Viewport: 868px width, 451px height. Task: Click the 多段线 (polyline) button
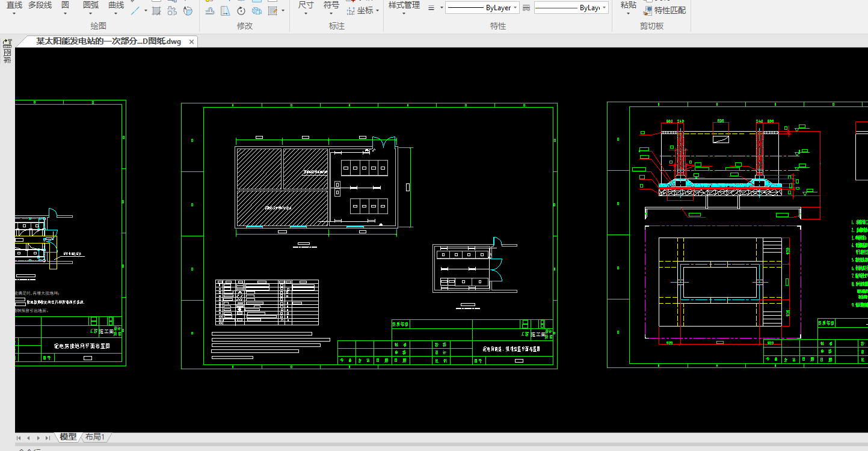40,5
